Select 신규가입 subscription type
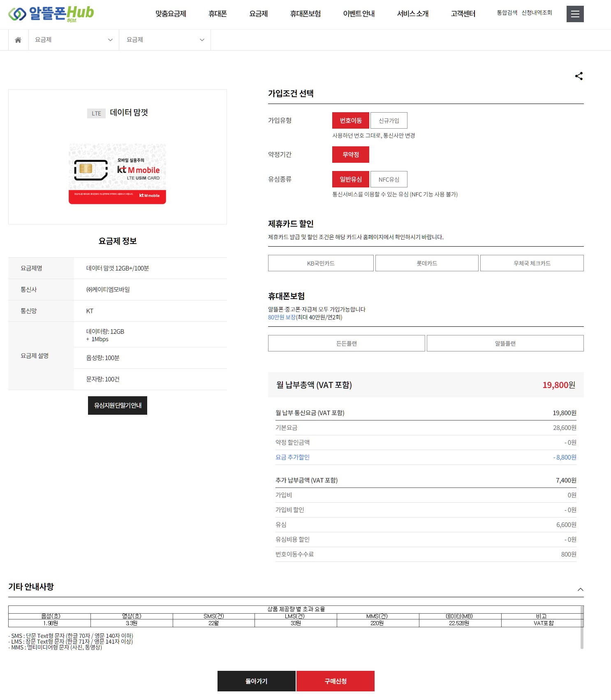611x700 pixels. (x=389, y=120)
